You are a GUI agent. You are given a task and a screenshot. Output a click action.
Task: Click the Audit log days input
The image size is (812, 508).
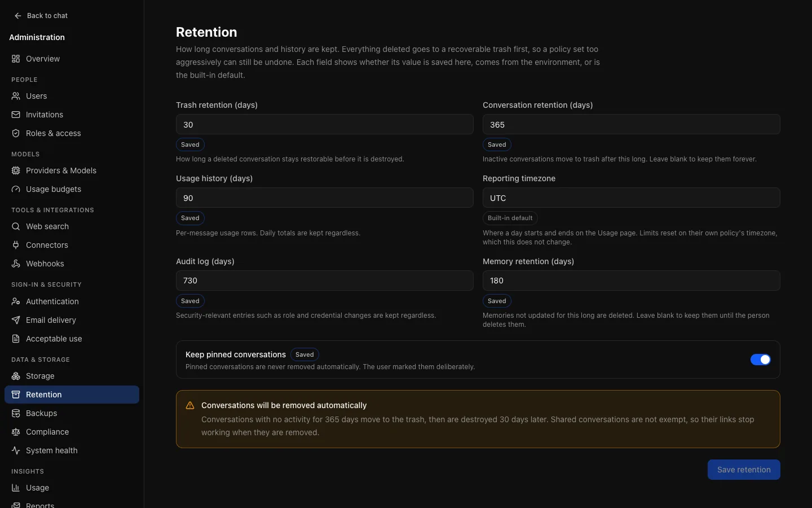point(325,281)
